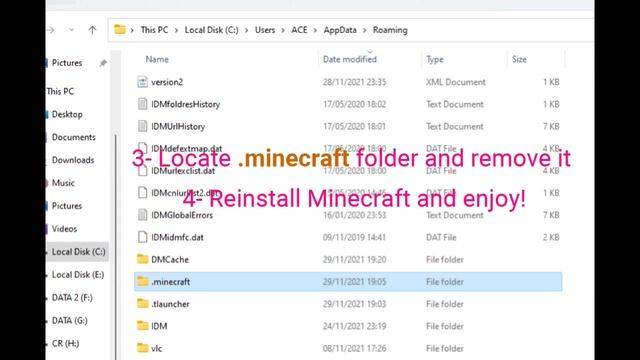
Task: Click 29/11/2021 19:05 date of .minecraft
Action: tap(354, 282)
